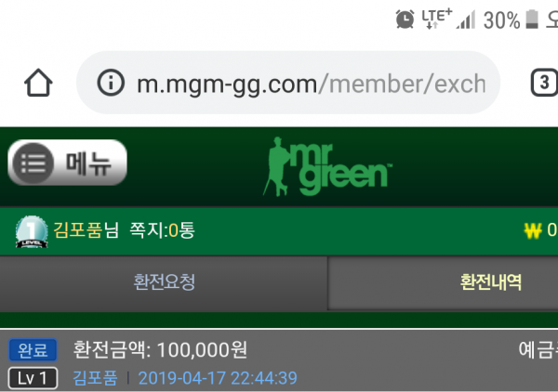The width and height of the screenshot is (558, 392).
Task: Tap the alarm clock status icon
Action: (x=405, y=19)
